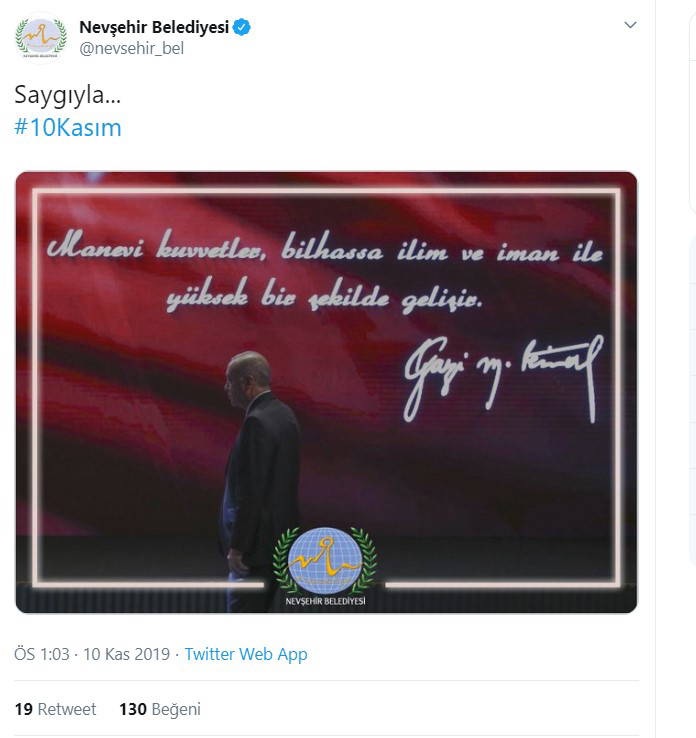Open the tweet options chevron menu
The height and width of the screenshot is (738, 696).
click(x=630, y=25)
